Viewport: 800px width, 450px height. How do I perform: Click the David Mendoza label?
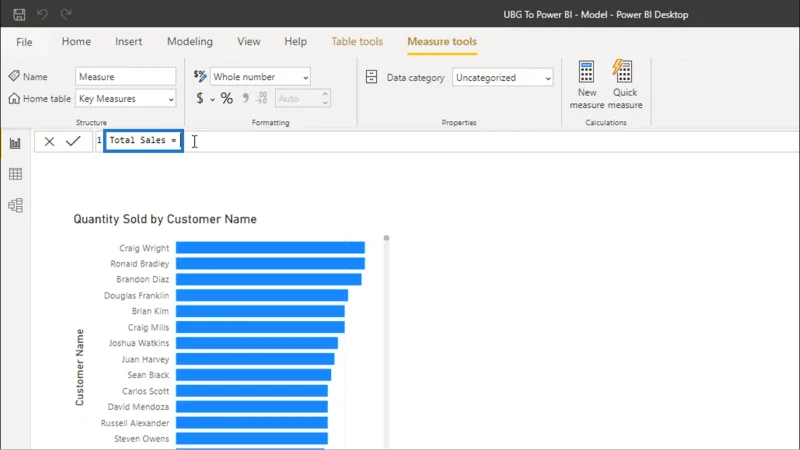[x=138, y=407]
